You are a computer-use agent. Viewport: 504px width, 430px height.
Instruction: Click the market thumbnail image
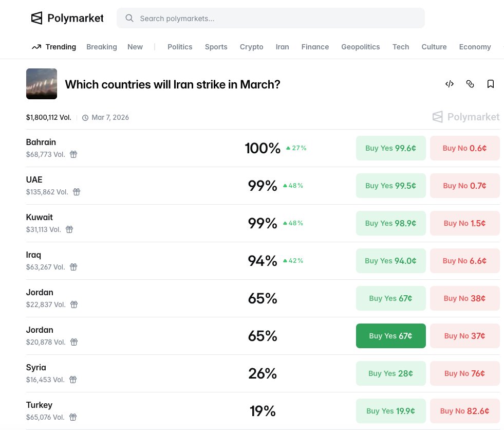pyautogui.click(x=42, y=84)
